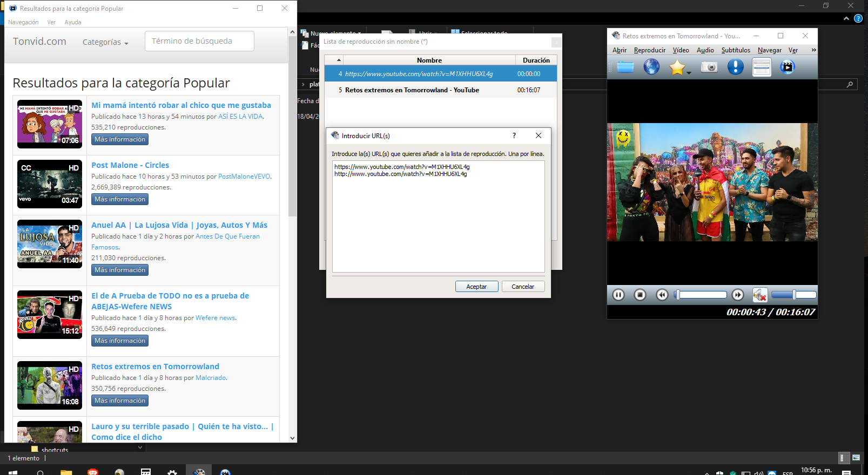Open the Abrir menu in SMPlayer
Screen dimensions: 868x475
(x=620, y=50)
